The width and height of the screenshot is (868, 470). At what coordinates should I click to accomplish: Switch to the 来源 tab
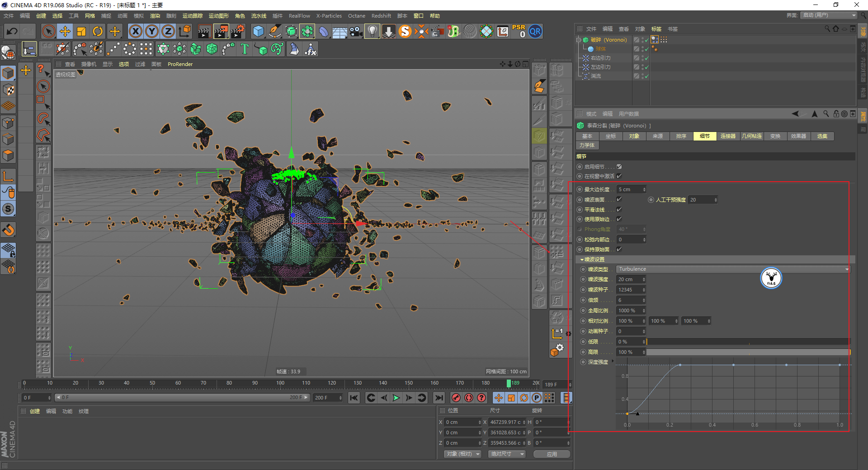658,136
